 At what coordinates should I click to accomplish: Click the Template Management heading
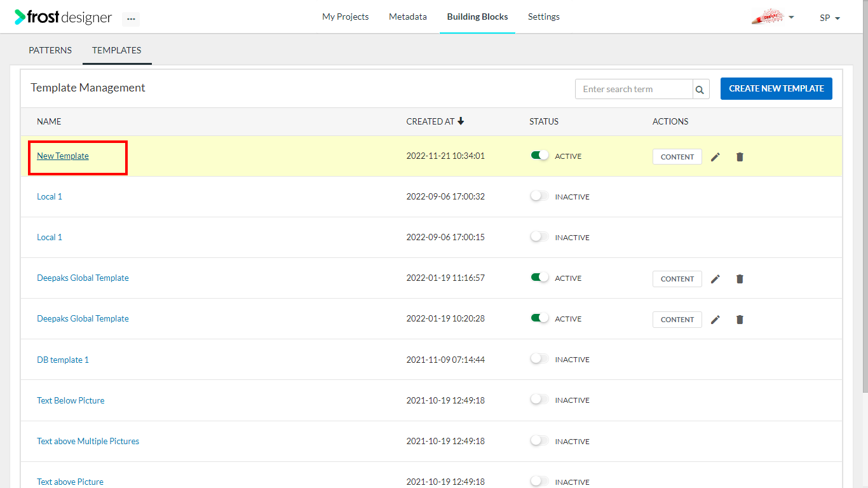pos(88,88)
